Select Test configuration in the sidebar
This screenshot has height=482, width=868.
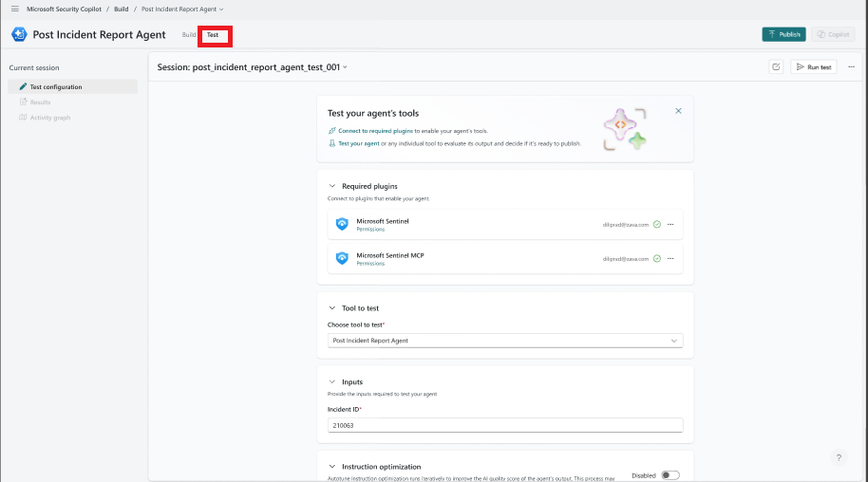[x=72, y=86]
